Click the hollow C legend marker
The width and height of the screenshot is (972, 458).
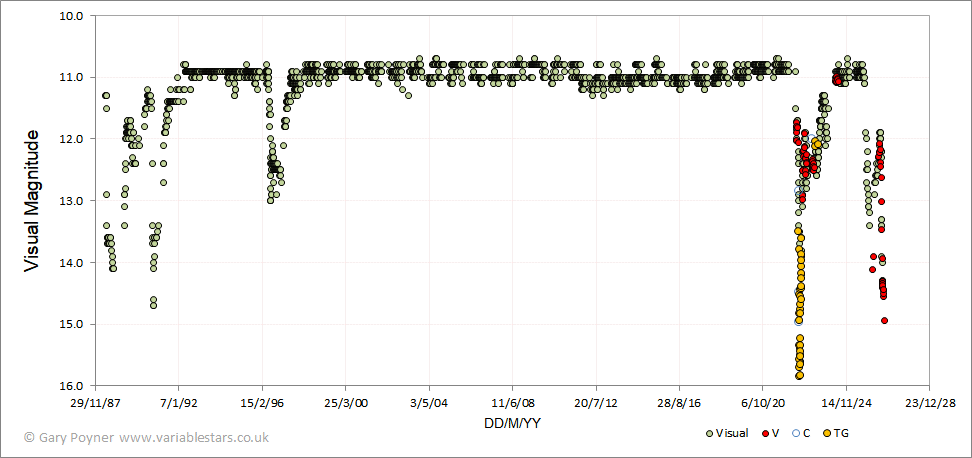click(797, 433)
